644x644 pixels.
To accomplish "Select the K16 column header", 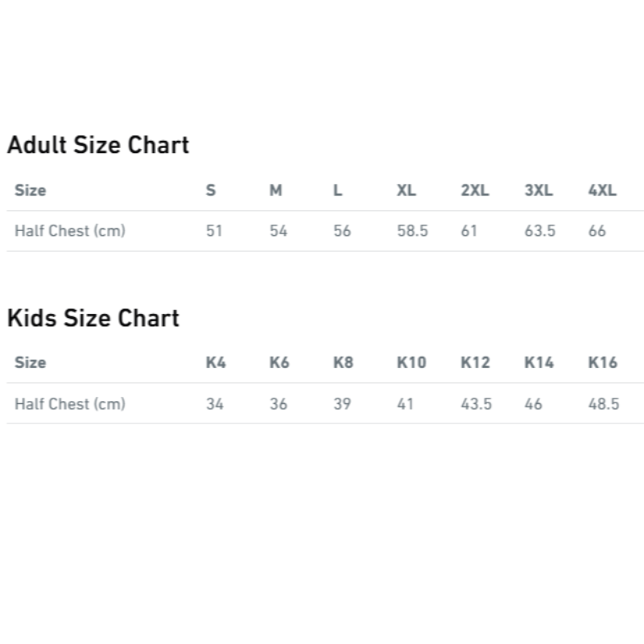I will 602,363.
